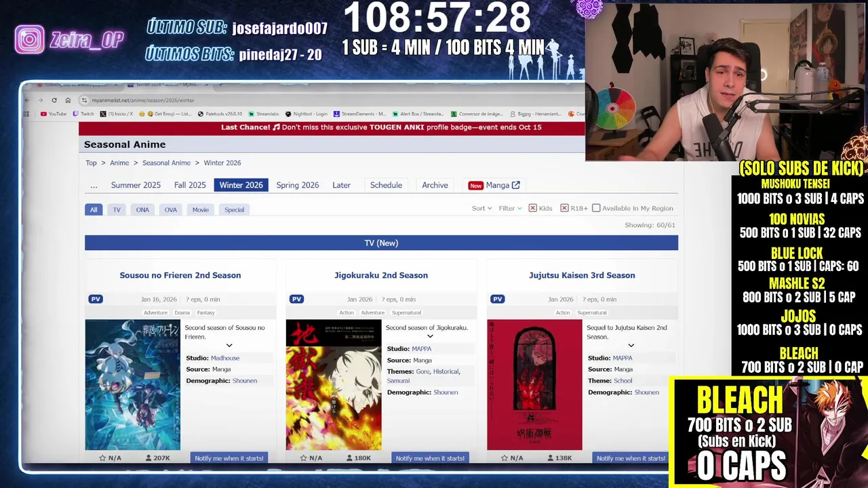Click the PV badge on Jigokuraku
The height and width of the screenshot is (488, 868).
296,299
